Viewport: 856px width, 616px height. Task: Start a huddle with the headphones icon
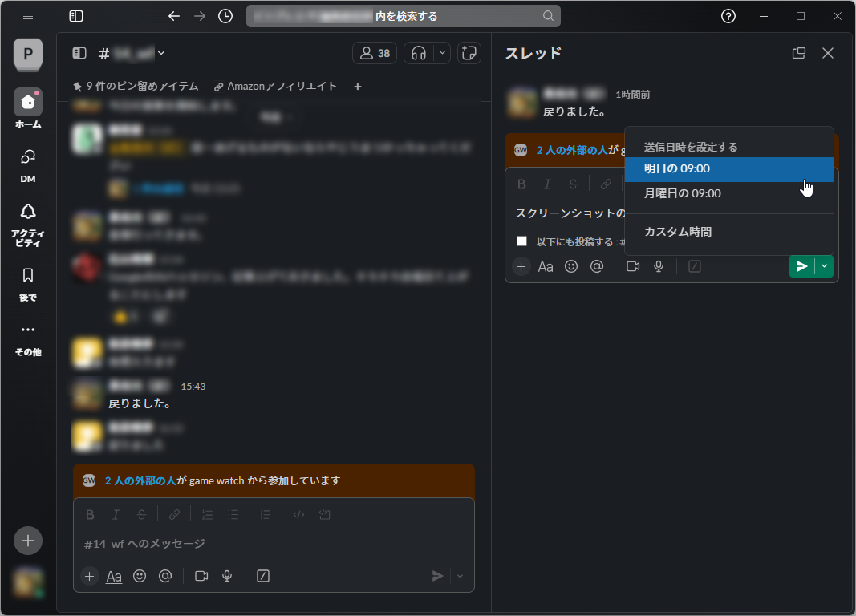point(417,53)
